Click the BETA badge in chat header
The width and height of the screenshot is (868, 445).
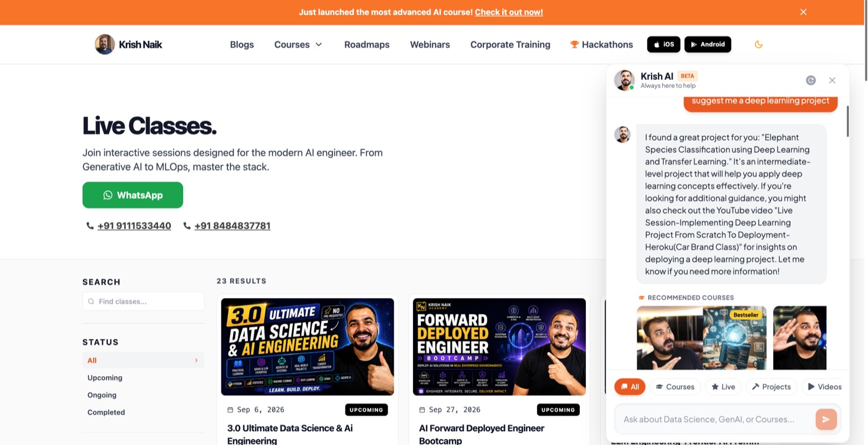tap(688, 76)
